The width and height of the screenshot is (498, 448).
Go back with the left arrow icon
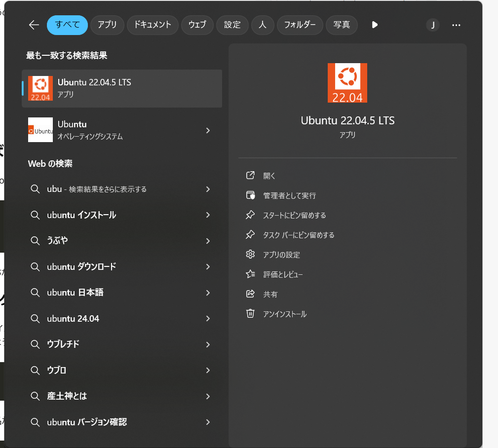pos(34,25)
